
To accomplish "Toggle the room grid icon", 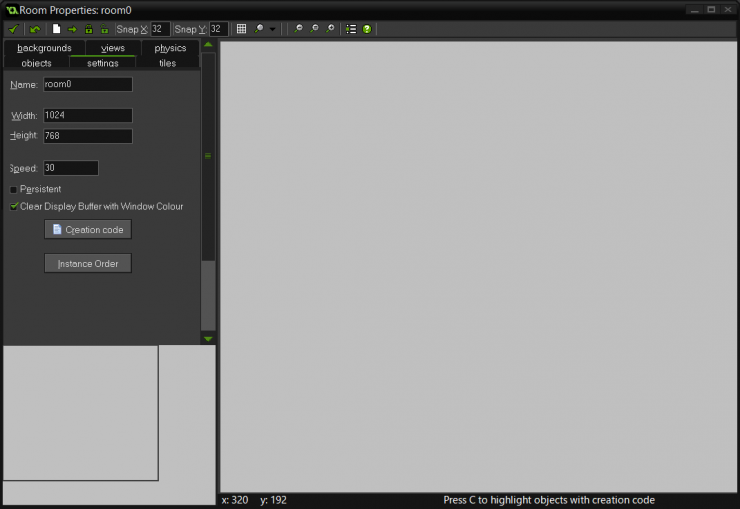I will click(241, 29).
